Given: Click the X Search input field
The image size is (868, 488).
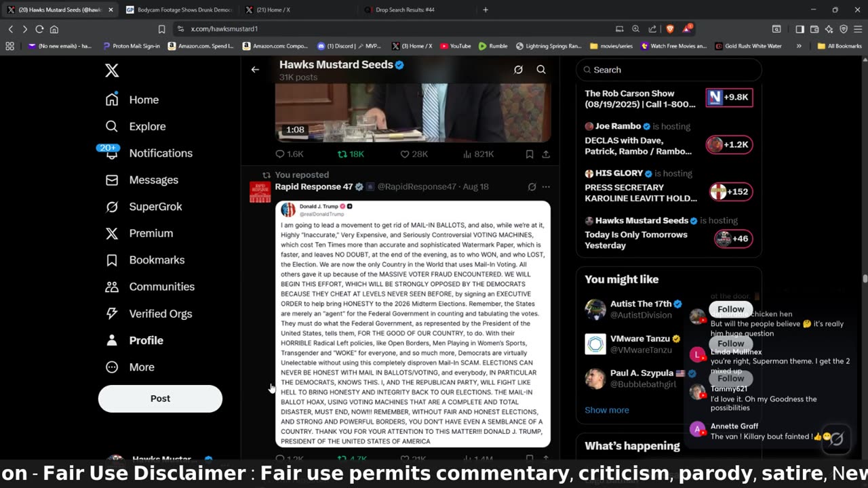Looking at the screenshot, I should 669,70.
